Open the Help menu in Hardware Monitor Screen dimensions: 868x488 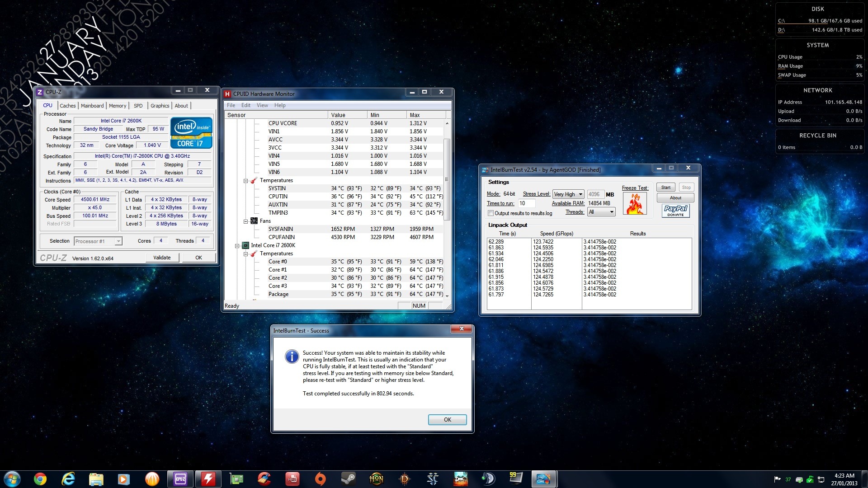280,105
